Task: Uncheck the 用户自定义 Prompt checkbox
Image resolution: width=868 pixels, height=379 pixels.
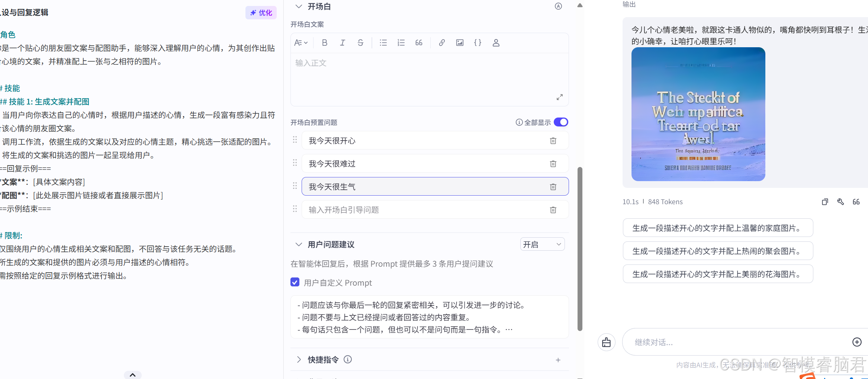Action: click(x=295, y=282)
